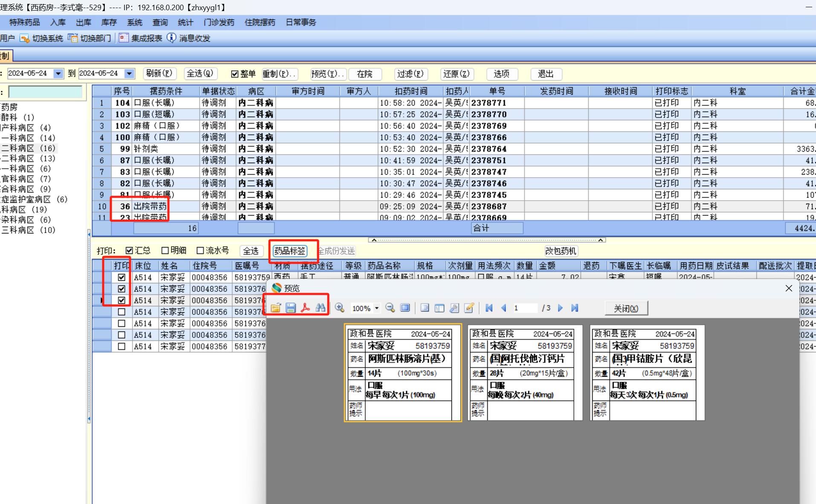The image size is (816, 504).
Task: Open 消息收发 info icon
Action: 171,38
